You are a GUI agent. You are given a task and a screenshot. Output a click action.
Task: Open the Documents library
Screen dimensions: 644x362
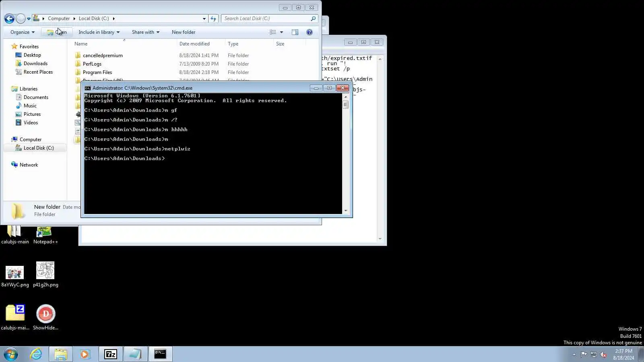click(x=36, y=97)
